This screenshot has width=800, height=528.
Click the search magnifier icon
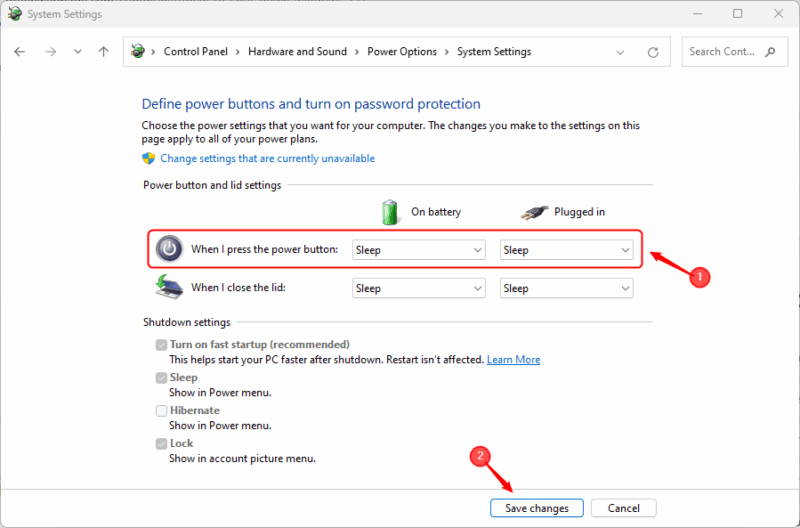[x=769, y=52]
